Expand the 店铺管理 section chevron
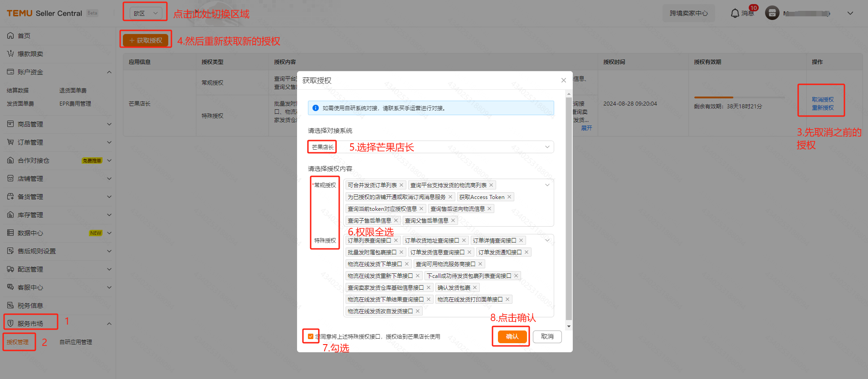868x379 pixels. pos(109,179)
